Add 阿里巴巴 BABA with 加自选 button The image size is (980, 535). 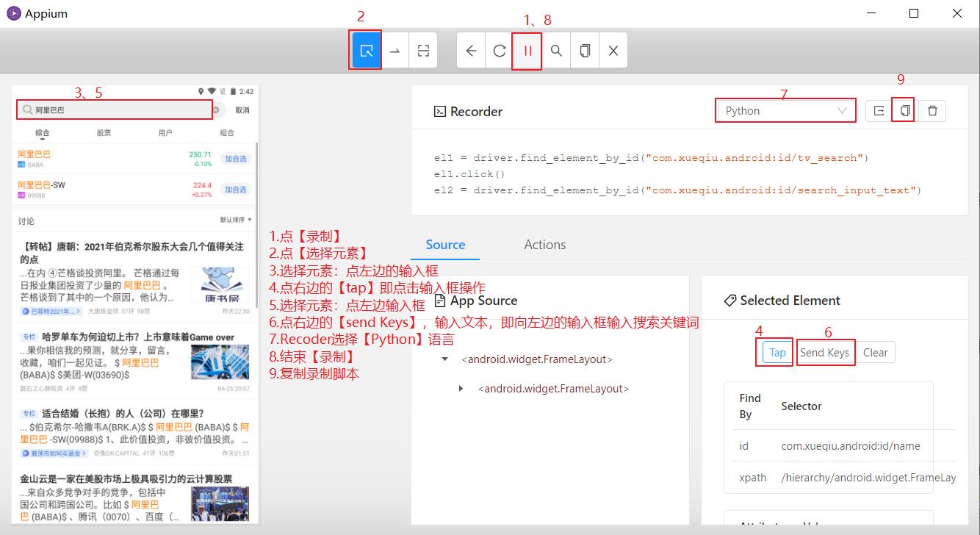pos(236,159)
